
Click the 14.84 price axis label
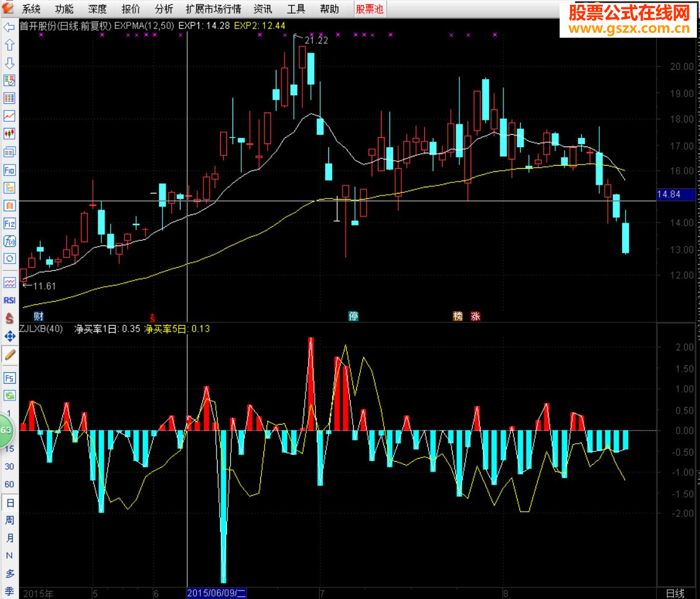point(668,194)
